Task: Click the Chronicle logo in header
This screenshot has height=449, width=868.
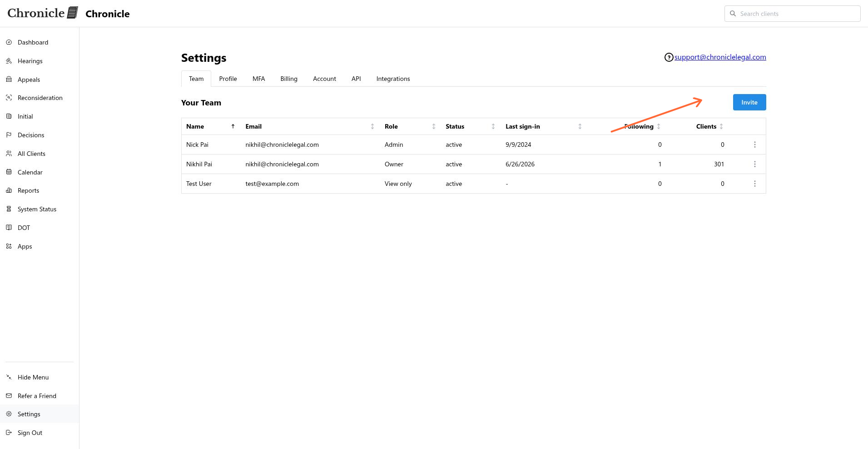Action: (43, 13)
